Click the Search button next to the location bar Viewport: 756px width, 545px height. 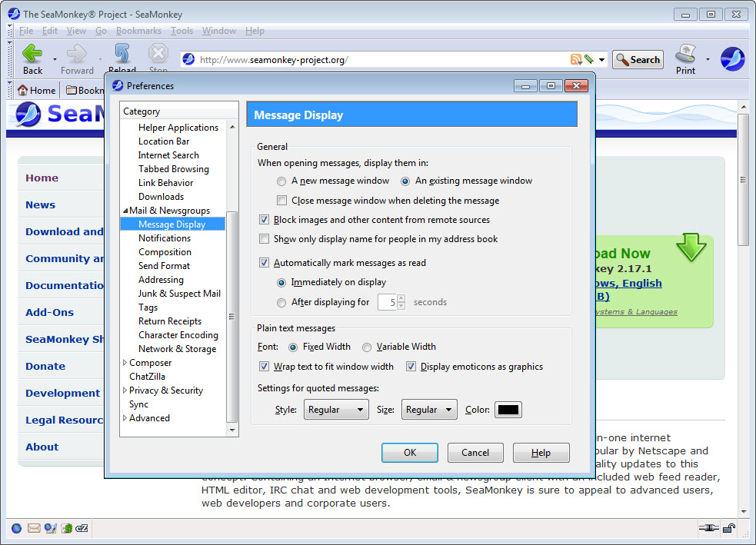(x=638, y=60)
